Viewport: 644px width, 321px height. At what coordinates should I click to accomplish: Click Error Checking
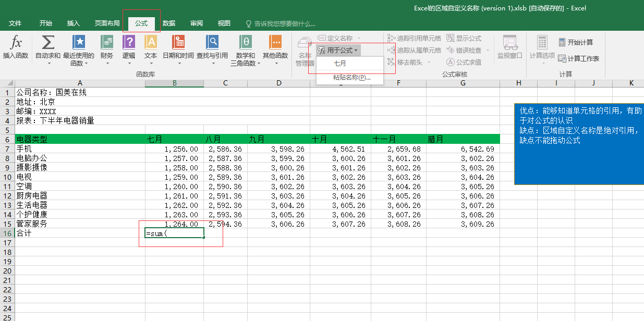(x=464, y=50)
